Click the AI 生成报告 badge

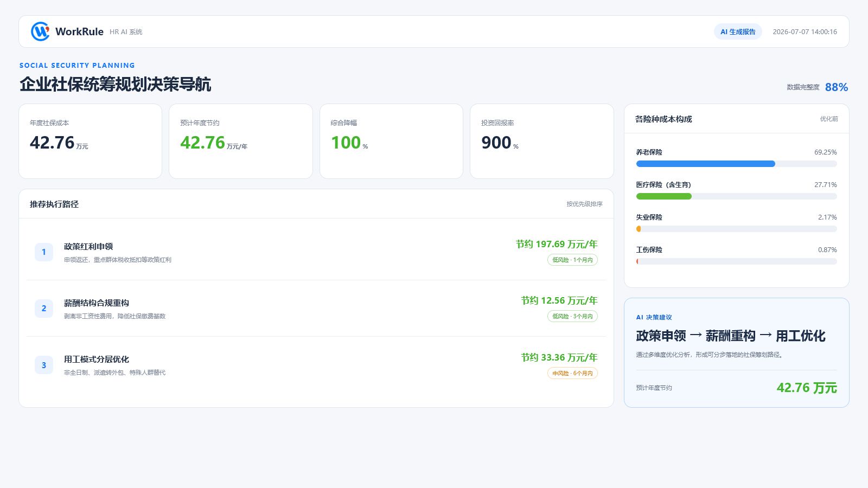point(738,31)
